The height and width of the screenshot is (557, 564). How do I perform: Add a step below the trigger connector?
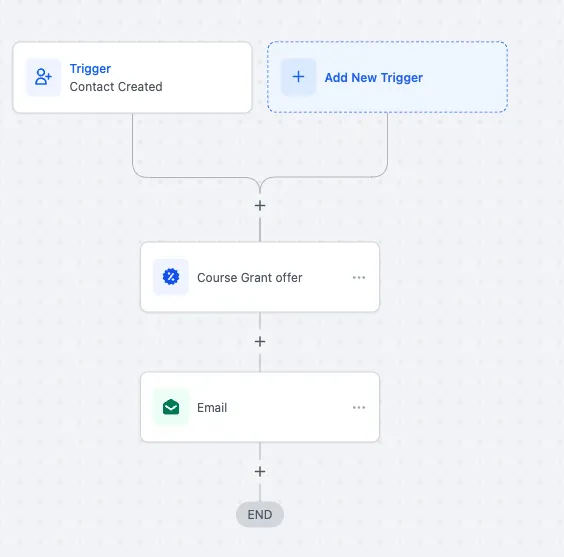click(x=260, y=206)
